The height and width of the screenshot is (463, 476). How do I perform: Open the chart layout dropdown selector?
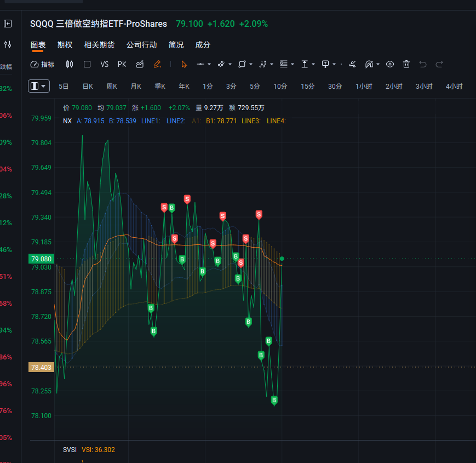(39, 86)
